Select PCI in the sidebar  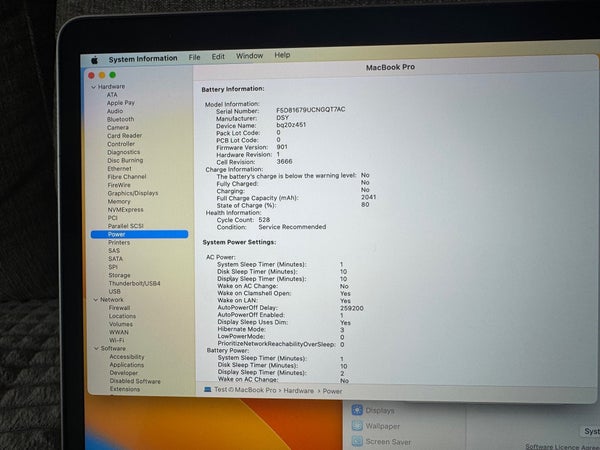click(x=112, y=218)
